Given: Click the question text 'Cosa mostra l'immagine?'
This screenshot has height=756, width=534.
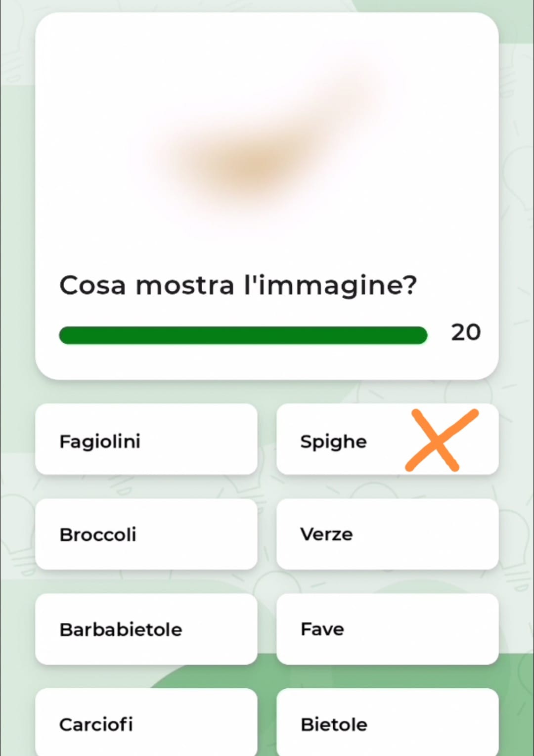Looking at the screenshot, I should 238,285.
